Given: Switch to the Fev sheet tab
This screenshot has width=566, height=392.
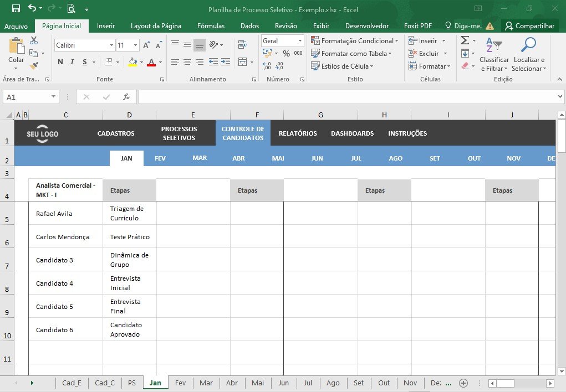Looking at the screenshot, I should point(180,383).
